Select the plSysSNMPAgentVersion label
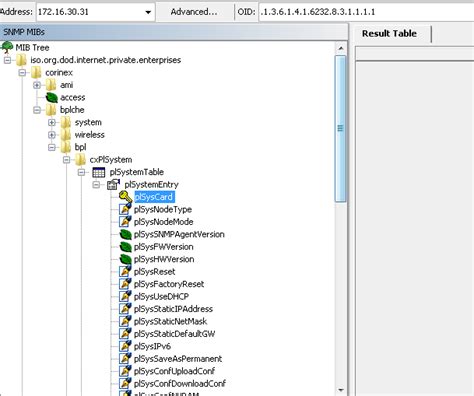474x396 pixels. coord(179,234)
